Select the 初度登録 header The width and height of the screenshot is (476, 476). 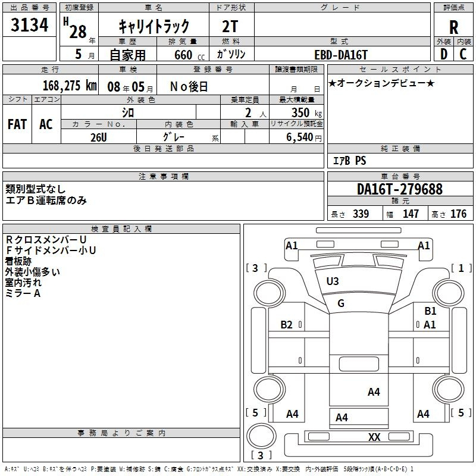click(79, 7)
